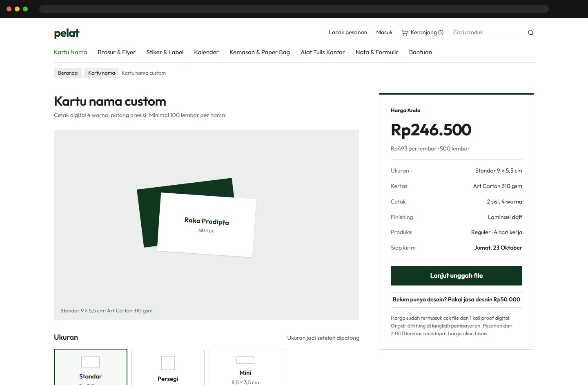Click the Kartu nama custom heading
The height and width of the screenshot is (385, 588).
[110, 101]
